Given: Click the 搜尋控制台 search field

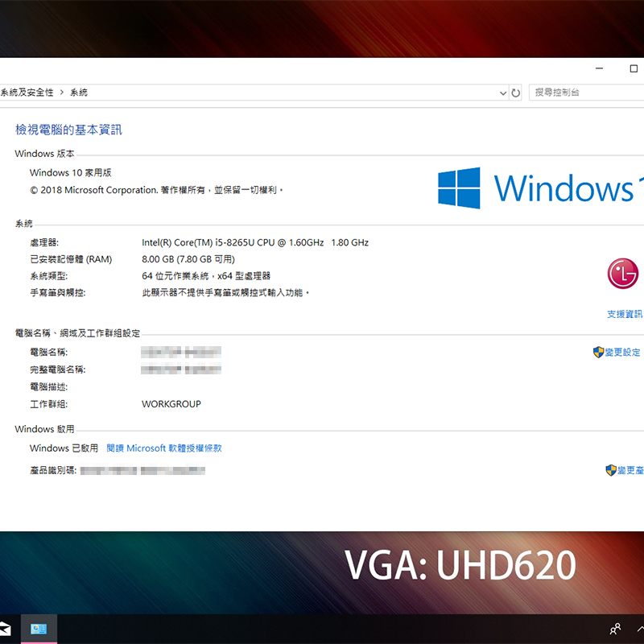Looking at the screenshot, I should (x=587, y=93).
